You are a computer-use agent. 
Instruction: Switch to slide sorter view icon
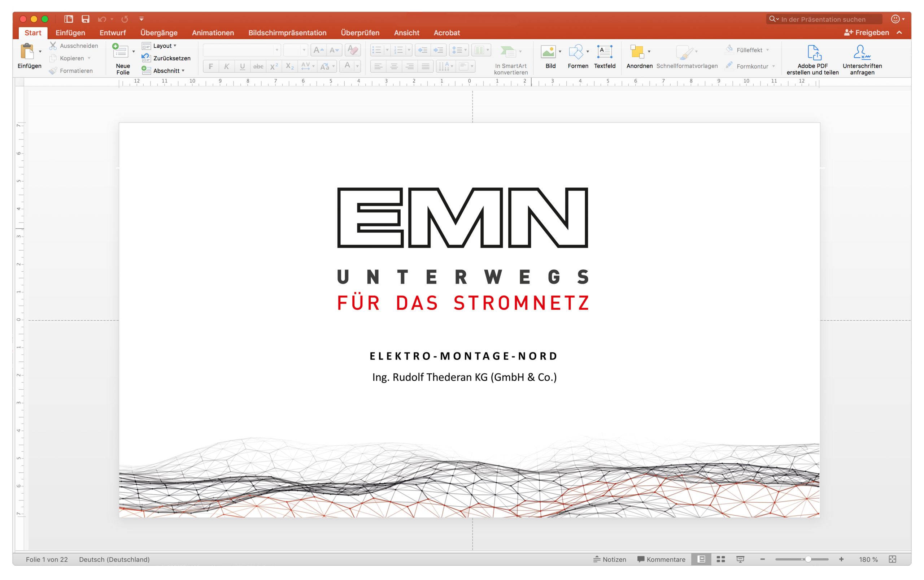[x=721, y=559]
